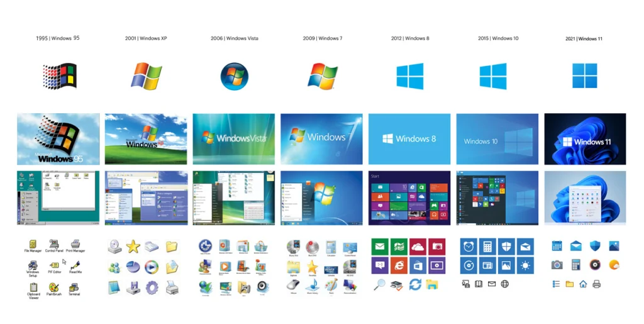The width and height of the screenshot is (644, 324).
Task: Click the green Mail tile in Windows 8
Action: (379, 247)
